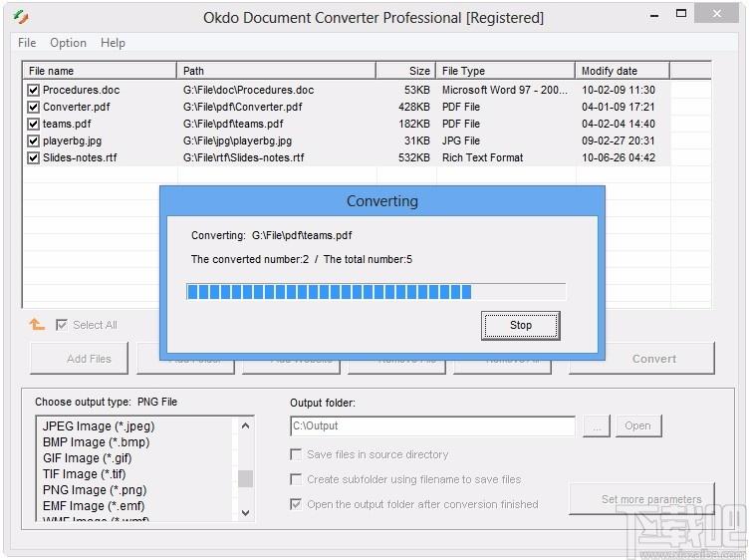Select BMP Image (*.bmp) output type
The width and height of the screenshot is (750, 560).
[97, 441]
